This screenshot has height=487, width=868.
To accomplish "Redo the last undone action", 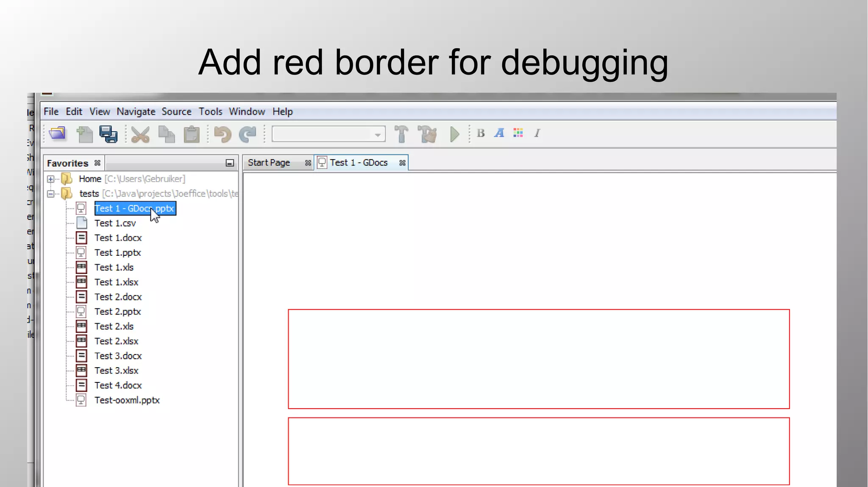I will [248, 134].
